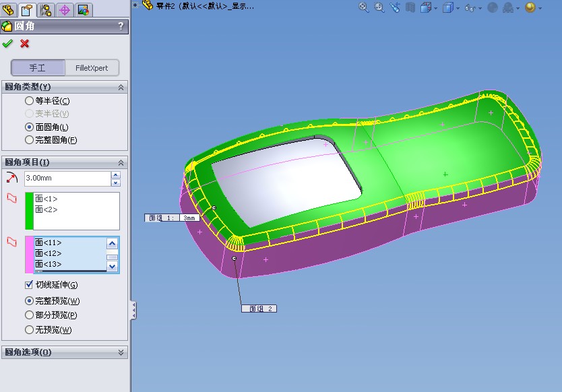
Task: Select 部分预览 partial preview
Action: 29,315
